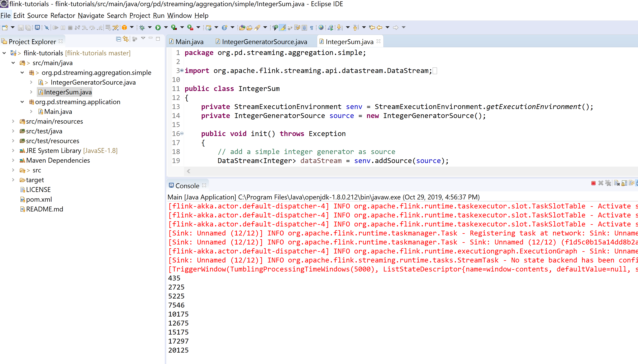Toggle Link with Editor in Project Explorer
The image size is (638, 364).
click(126, 39)
